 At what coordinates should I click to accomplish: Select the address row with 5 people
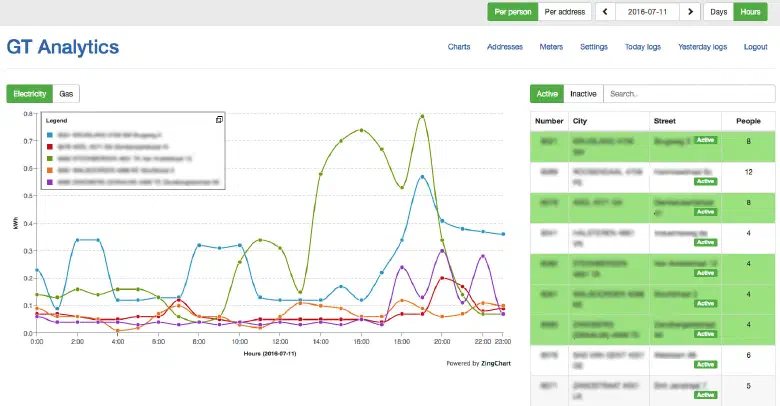point(653,391)
